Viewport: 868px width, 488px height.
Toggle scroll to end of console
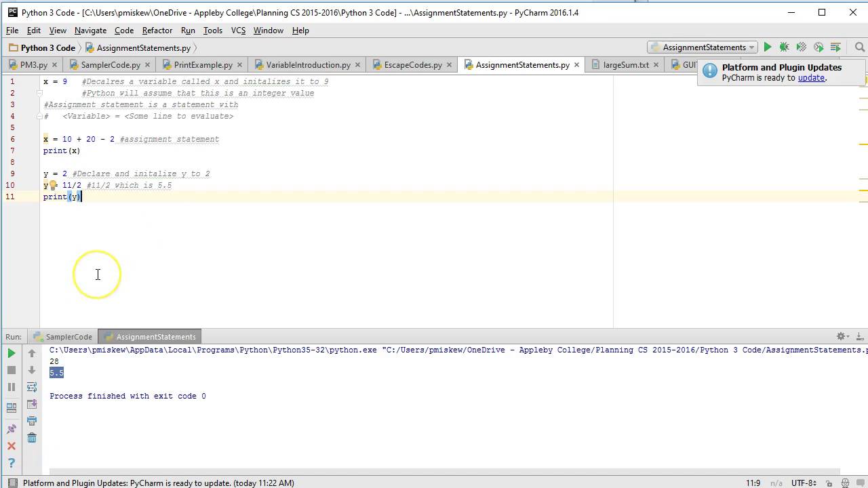coord(32,404)
